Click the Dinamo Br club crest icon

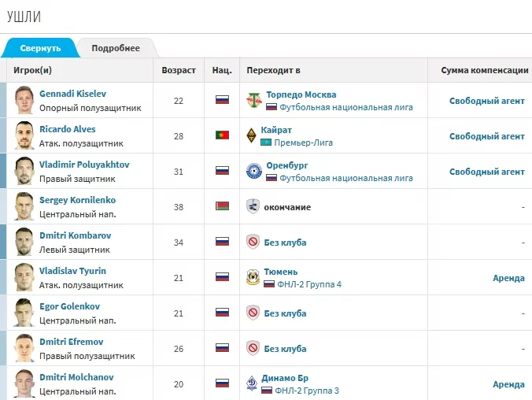pos(253,383)
